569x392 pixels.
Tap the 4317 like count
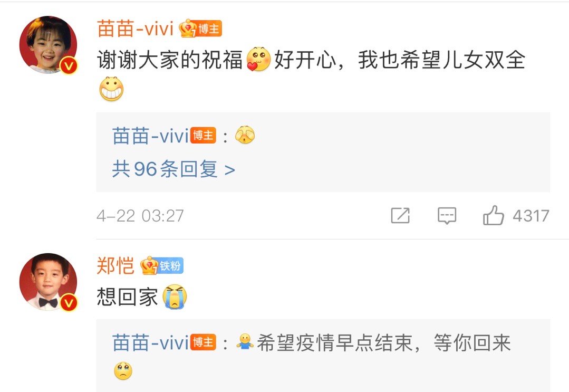[531, 216]
